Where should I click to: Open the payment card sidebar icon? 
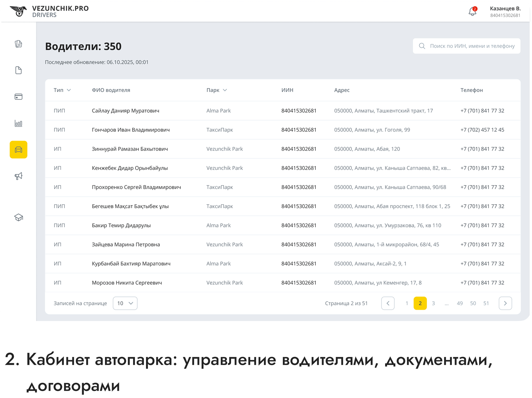[x=18, y=97]
